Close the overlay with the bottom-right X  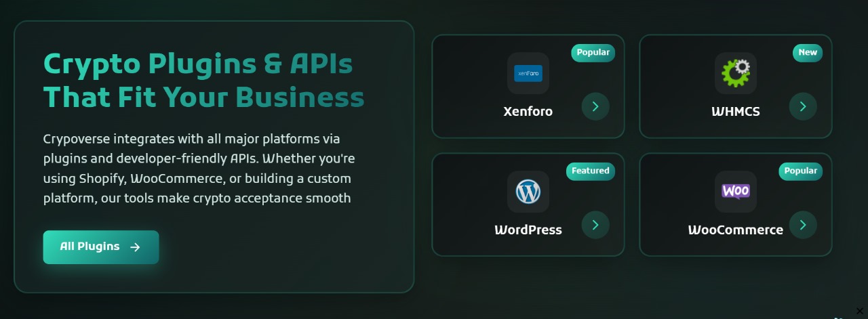click(860, 311)
